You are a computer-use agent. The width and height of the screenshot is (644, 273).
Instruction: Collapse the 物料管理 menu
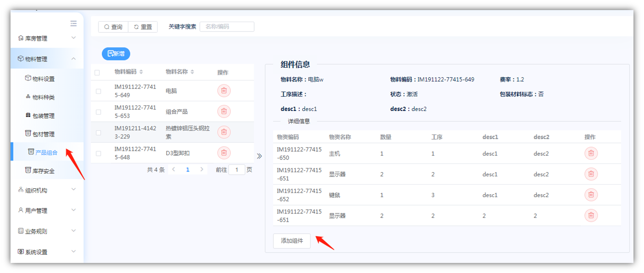click(46, 59)
